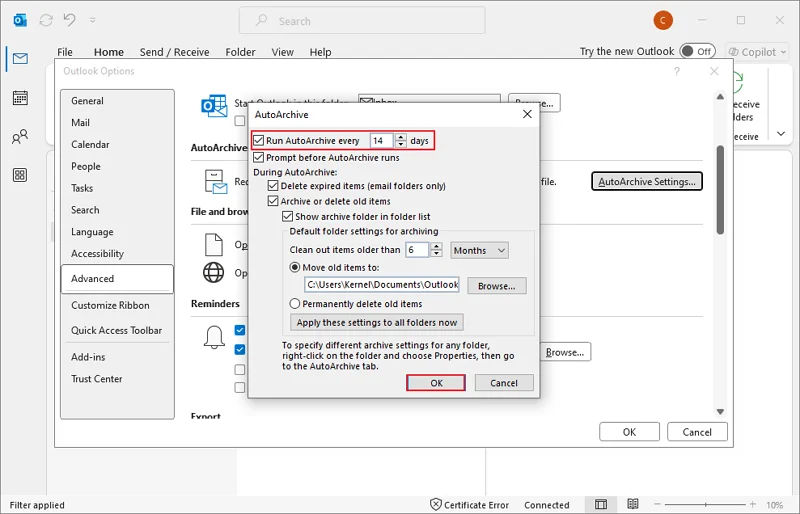Click Apply these settings to all folders now

(x=377, y=323)
